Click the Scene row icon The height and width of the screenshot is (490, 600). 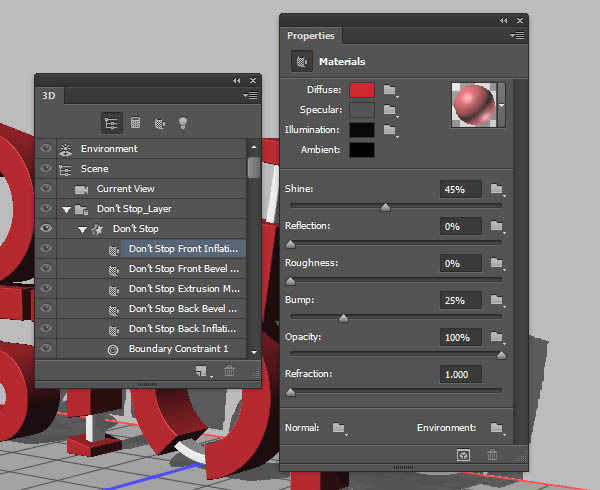pyautogui.click(x=65, y=169)
